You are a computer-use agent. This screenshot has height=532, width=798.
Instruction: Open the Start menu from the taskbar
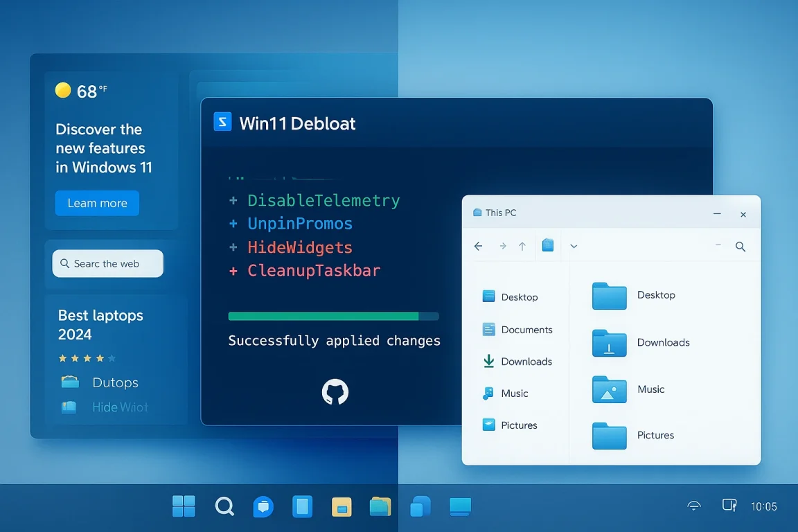pyautogui.click(x=183, y=506)
